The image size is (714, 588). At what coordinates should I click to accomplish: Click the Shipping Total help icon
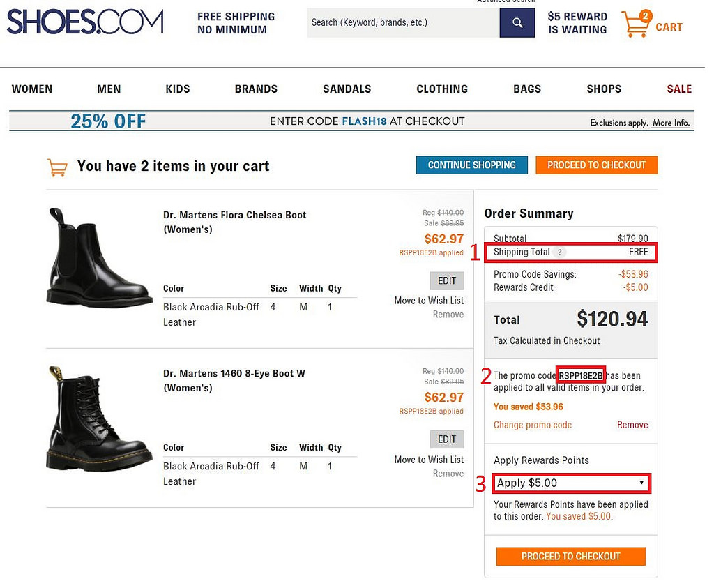pyautogui.click(x=561, y=252)
